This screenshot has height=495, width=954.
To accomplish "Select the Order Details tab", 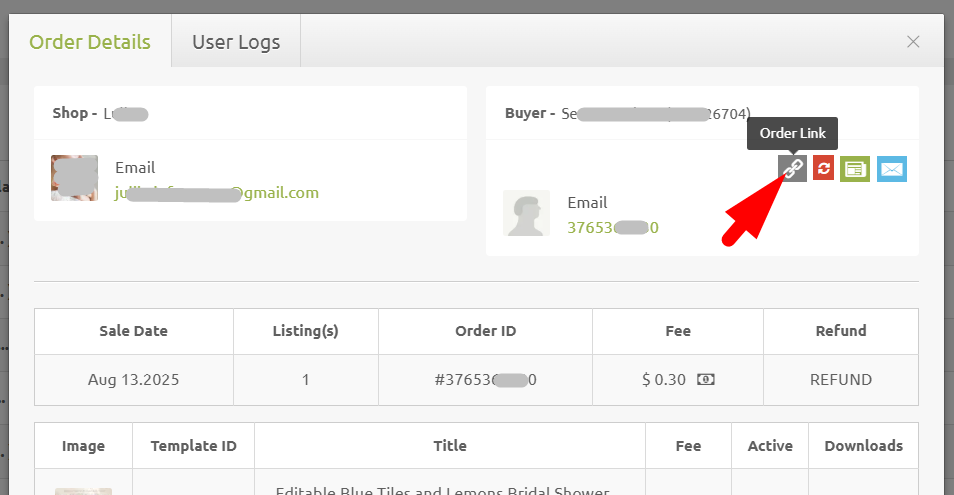I will point(90,42).
